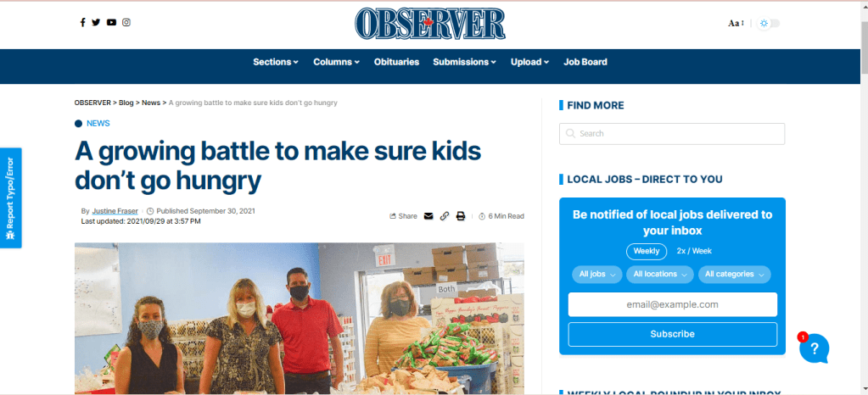Screen dimensions: 868x395
Task: Open the Sections menu
Action: pyautogui.click(x=276, y=62)
